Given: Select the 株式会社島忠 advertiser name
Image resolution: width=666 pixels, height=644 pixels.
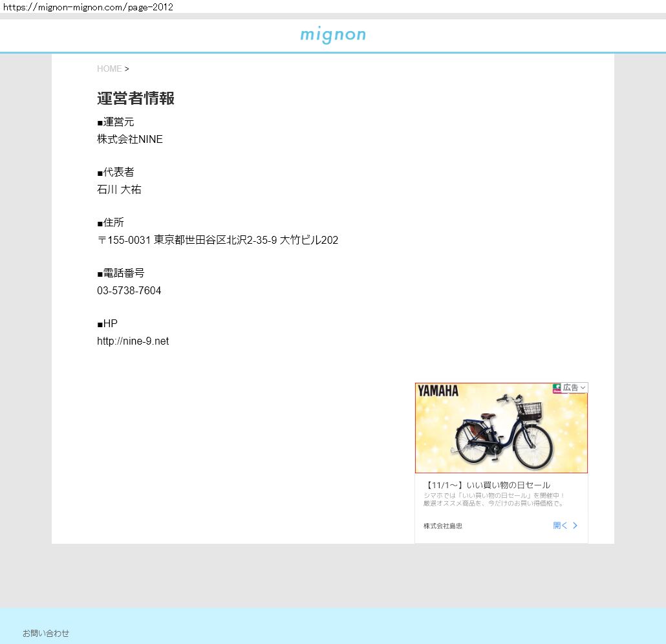Looking at the screenshot, I should [x=443, y=526].
